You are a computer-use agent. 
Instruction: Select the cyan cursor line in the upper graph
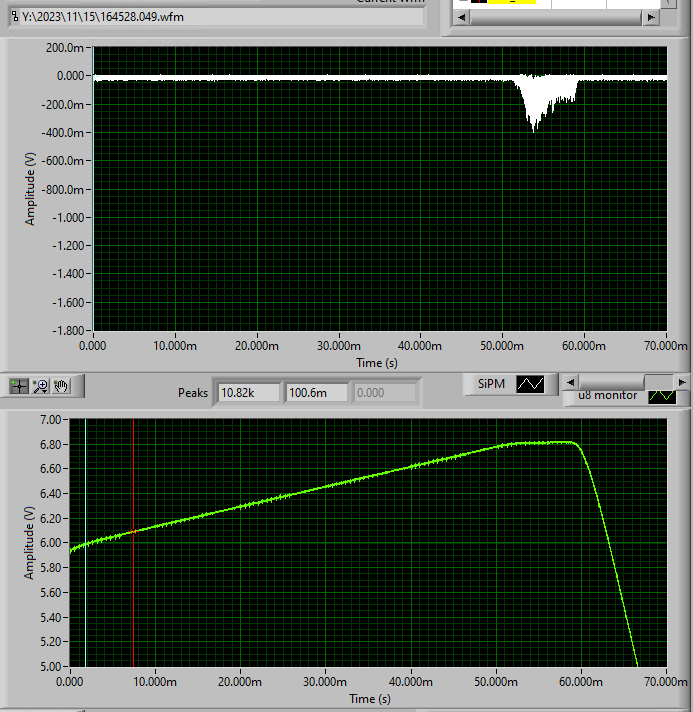click(x=94, y=188)
